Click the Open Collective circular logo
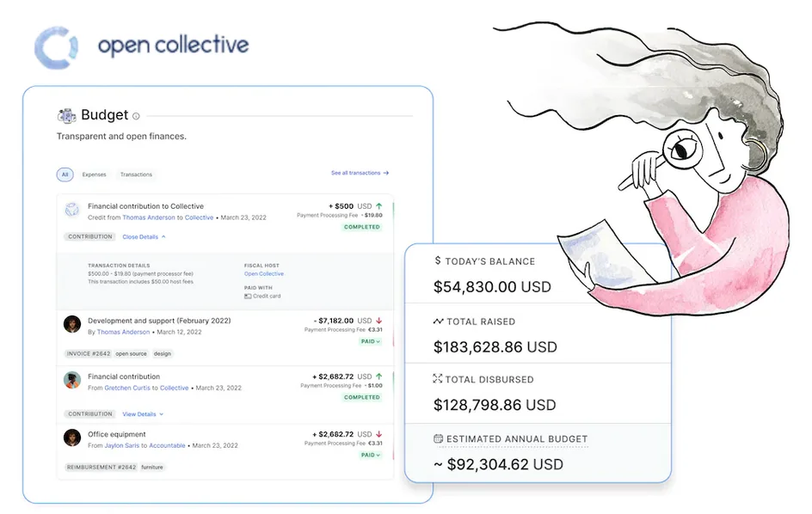The width and height of the screenshot is (812, 514). 56,47
